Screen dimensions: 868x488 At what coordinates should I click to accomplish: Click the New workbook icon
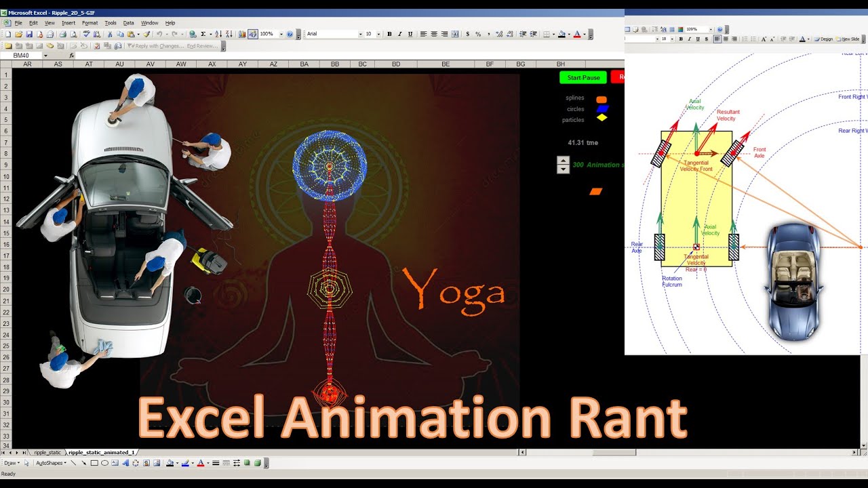click(8, 34)
